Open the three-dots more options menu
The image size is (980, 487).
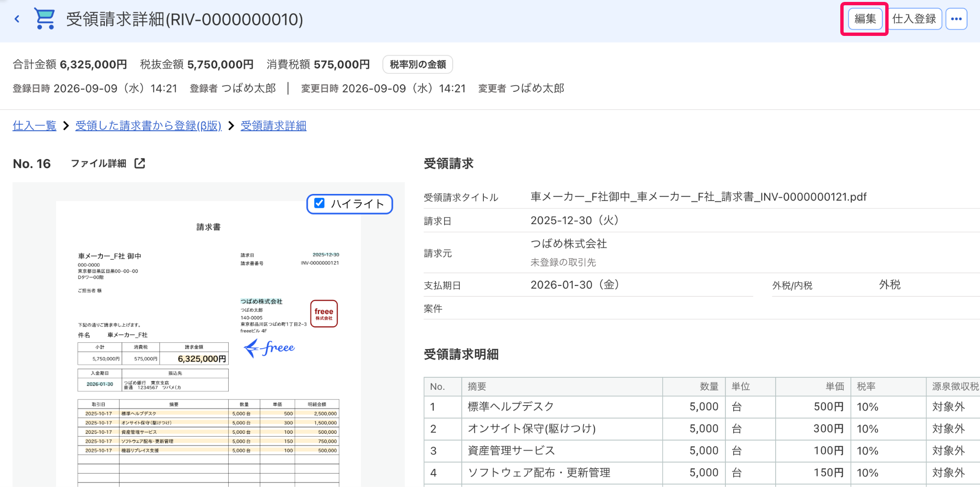coord(956,19)
